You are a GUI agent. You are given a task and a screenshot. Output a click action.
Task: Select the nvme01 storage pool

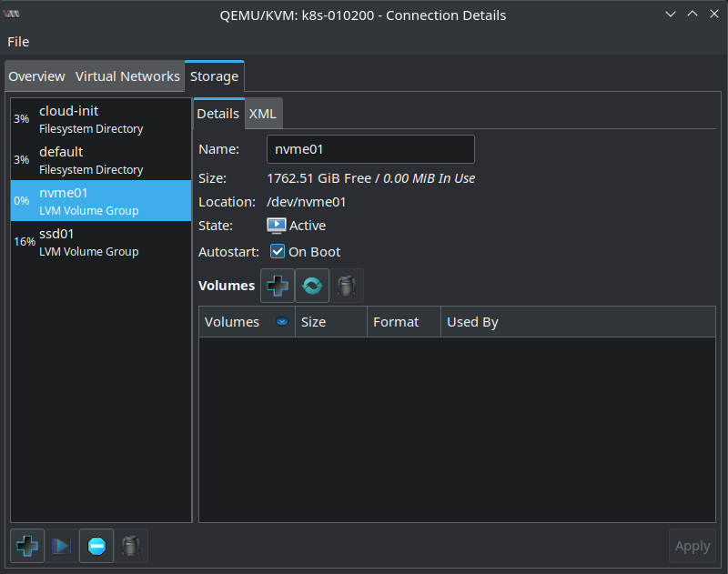click(x=101, y=200)
